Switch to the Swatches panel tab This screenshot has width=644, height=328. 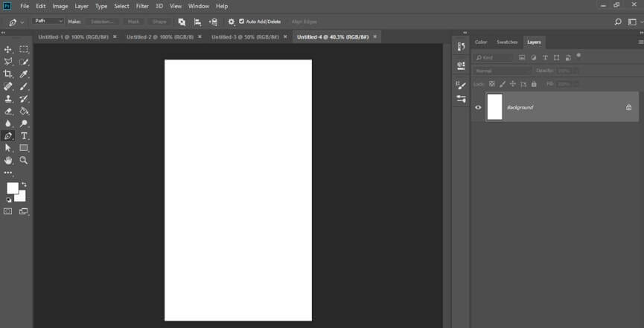tap(507, 42)
